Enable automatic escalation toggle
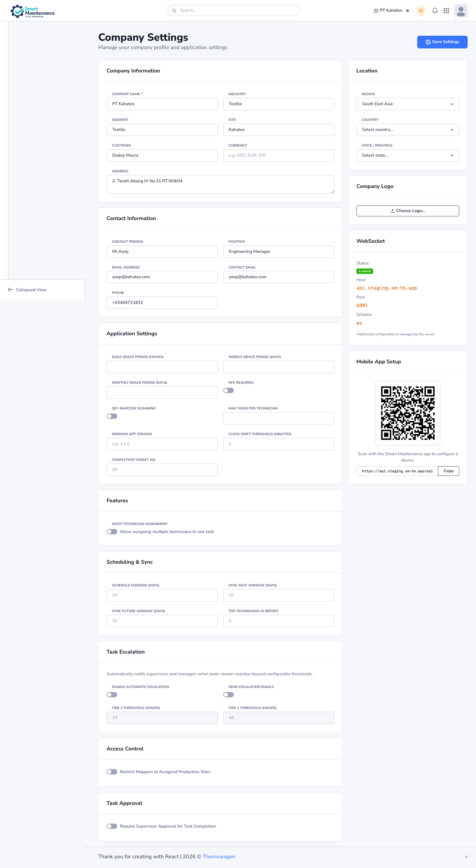The image size is (476, 868). coord(112,694)
